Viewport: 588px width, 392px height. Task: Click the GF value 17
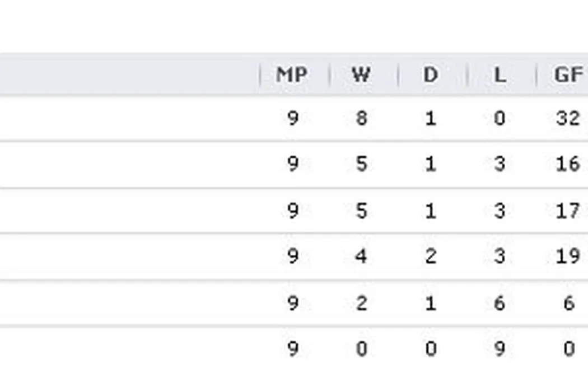click(x=568, y=211)
